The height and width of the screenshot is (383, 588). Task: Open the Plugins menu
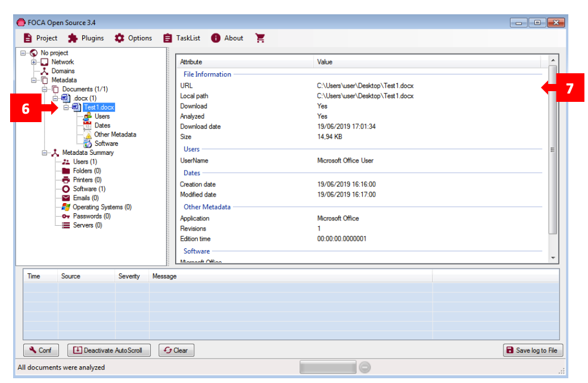[x=86, y=38]
